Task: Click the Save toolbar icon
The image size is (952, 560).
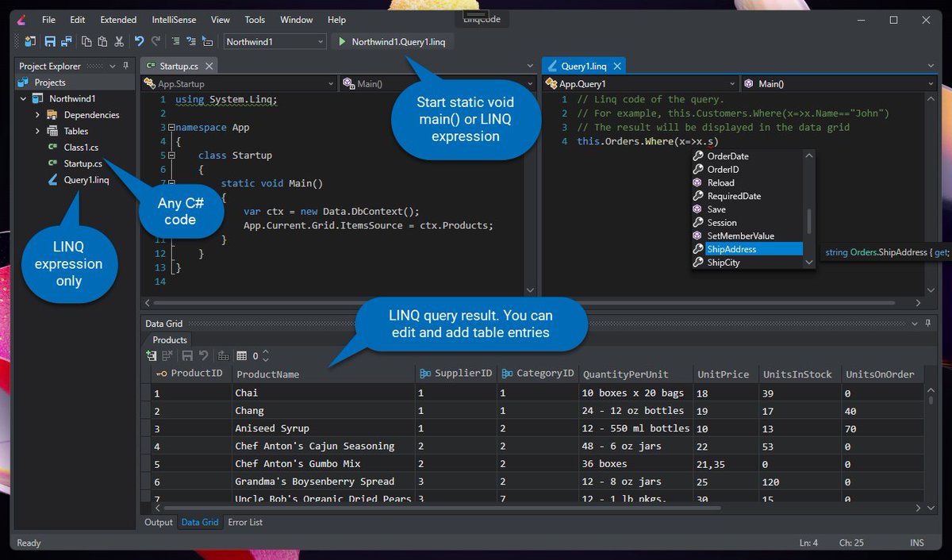Action: click(50, 41)
